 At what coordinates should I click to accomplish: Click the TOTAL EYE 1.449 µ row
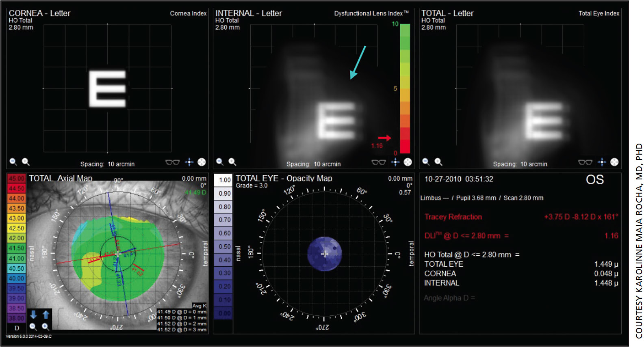tap(521, 264)
